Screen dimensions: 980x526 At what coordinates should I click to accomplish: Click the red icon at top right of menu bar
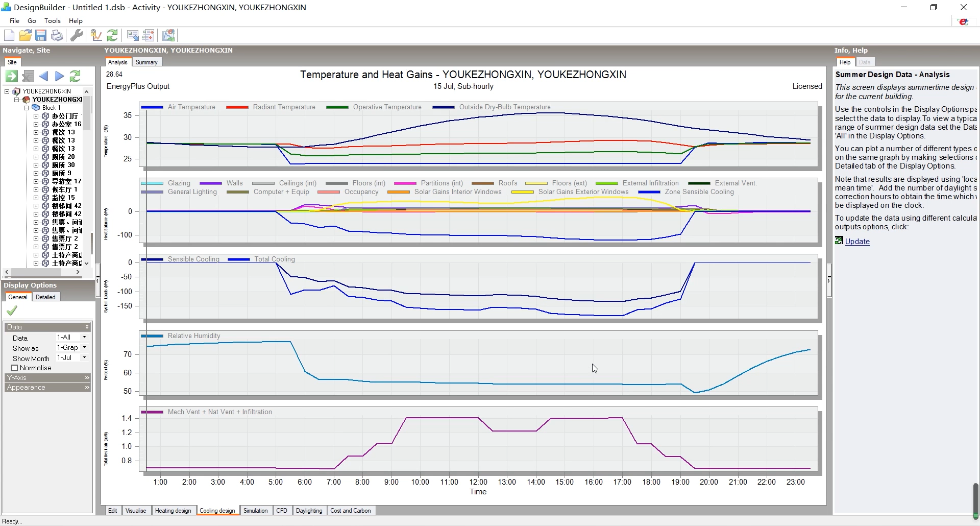pos(964,21)
